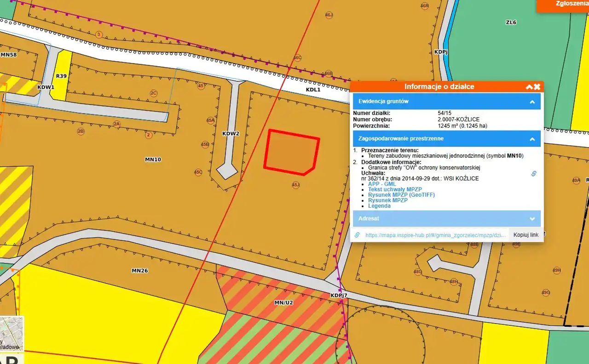Switch basemap via the minimap thumbnail
The image size is (589, 364).
[12, 334]
